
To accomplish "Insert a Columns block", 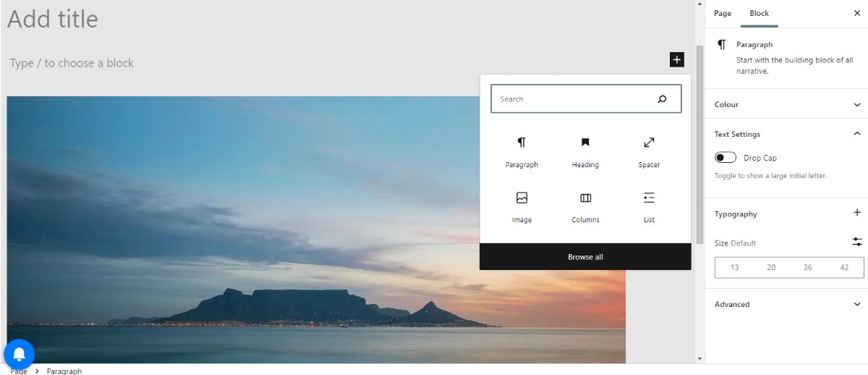I will (585, 207).
